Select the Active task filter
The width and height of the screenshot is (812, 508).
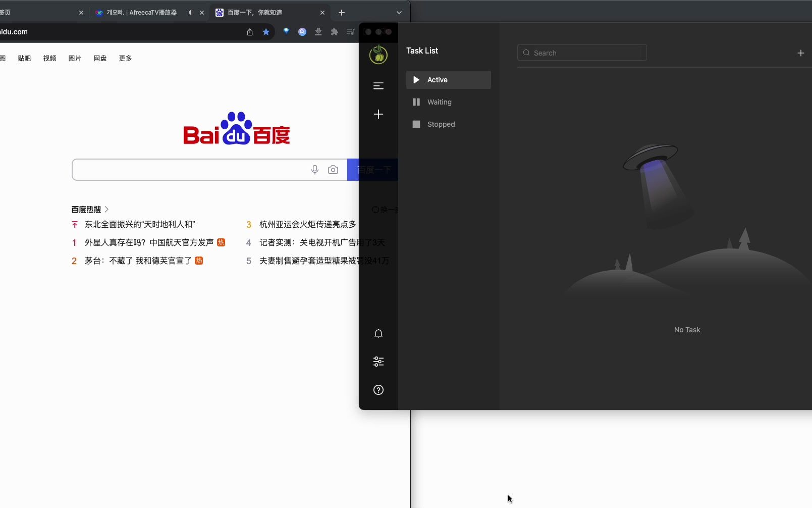coord(449,80)
